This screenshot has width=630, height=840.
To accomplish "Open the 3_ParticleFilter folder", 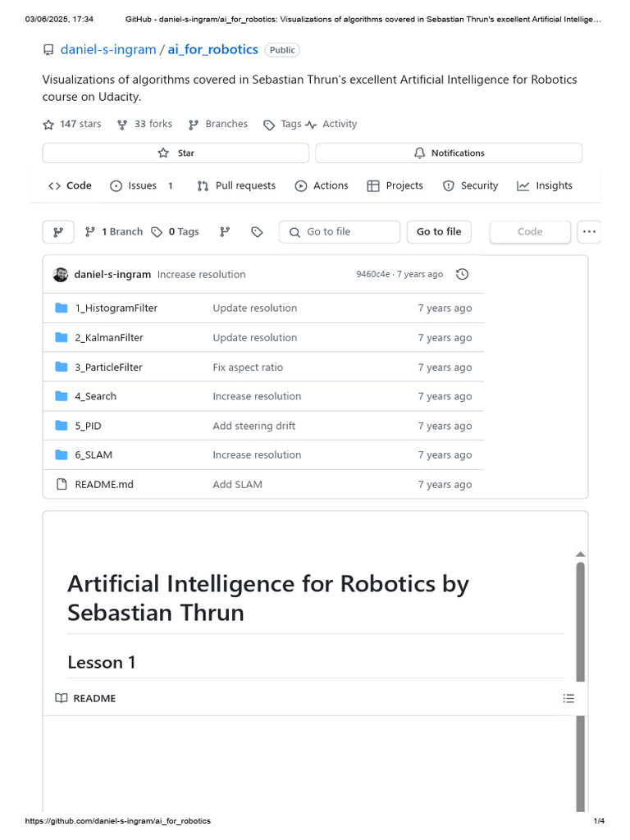I will pos(109,367).
